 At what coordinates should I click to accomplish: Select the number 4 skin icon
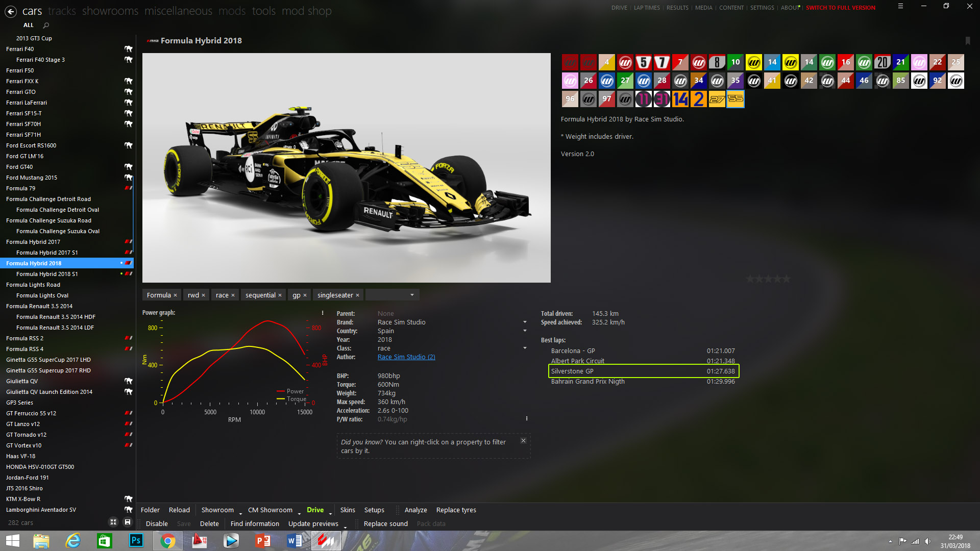[607, 62]
